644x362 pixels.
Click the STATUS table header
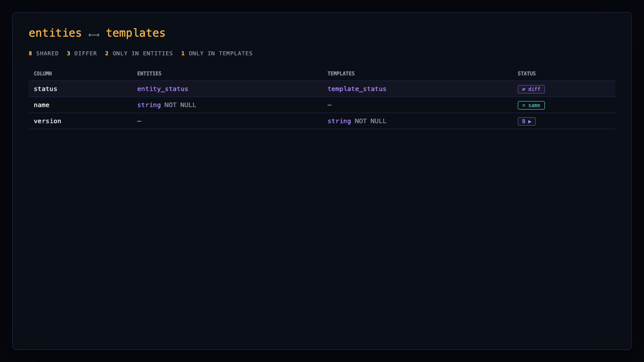pyautogui.click(x=527, y=73)
